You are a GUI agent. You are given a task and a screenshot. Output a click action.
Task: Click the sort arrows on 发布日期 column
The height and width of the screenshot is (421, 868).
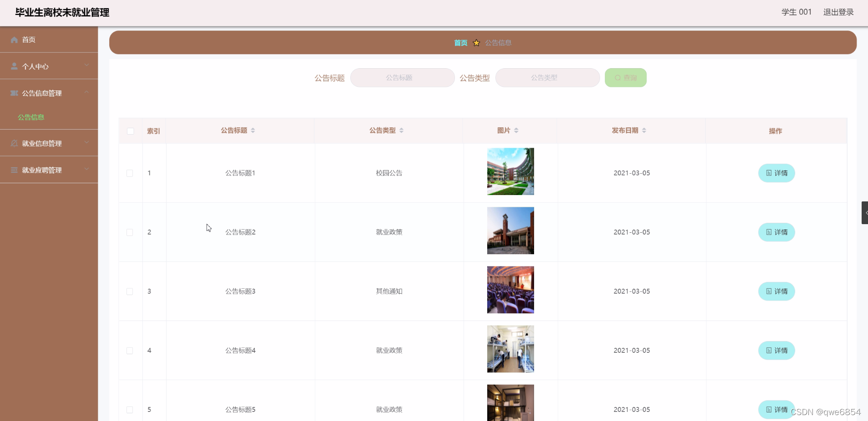(645, 130)
